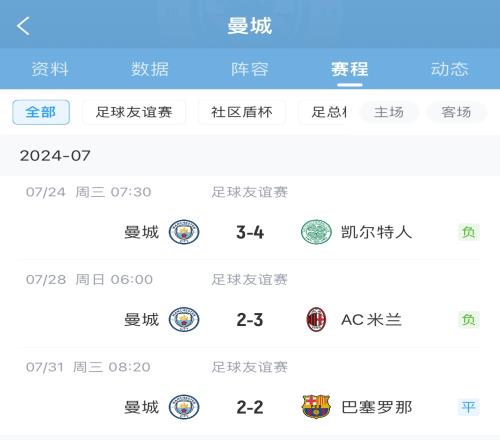Open the 阵容 tab
The width and height of the screenshot is (500, 440).
250,69
